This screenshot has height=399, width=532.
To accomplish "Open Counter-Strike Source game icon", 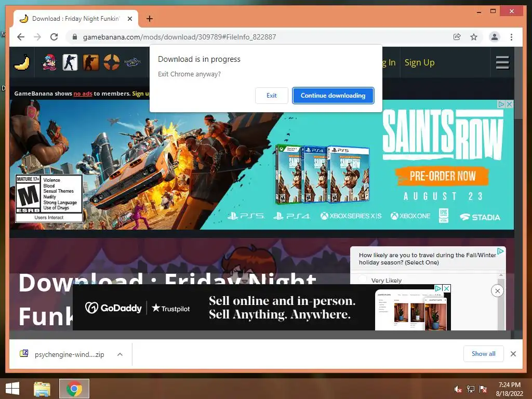I will point(90,62).
